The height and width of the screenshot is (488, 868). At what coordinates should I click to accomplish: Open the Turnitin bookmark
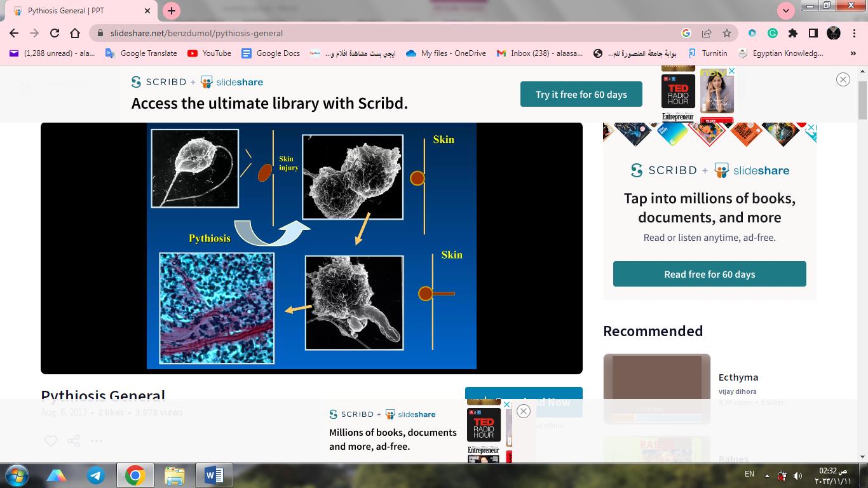pos(707,53)
